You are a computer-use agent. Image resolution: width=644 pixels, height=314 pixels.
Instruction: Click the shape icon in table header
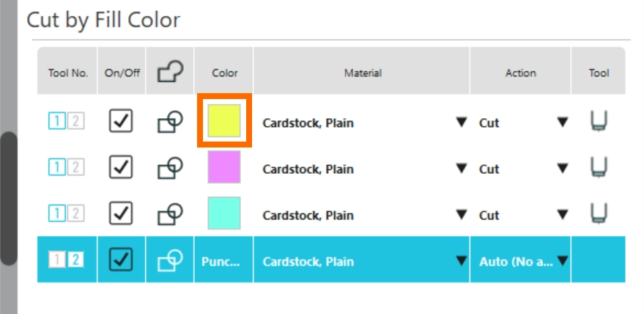[170, 73]
